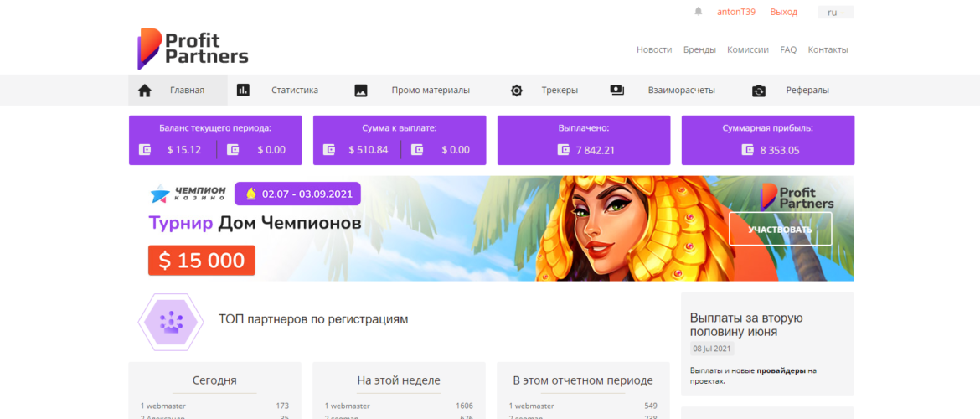980x419 pixels.
Task: Go to the Комиссии page
Action: [748, 49]
